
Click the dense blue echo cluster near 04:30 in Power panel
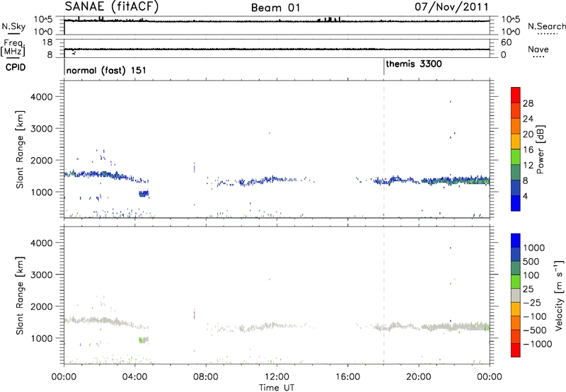click(144, 194)
